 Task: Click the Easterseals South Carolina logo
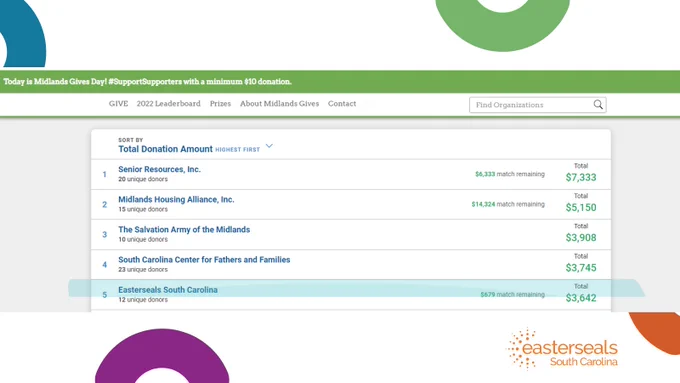pyautogui.click(x=562, y=349)
